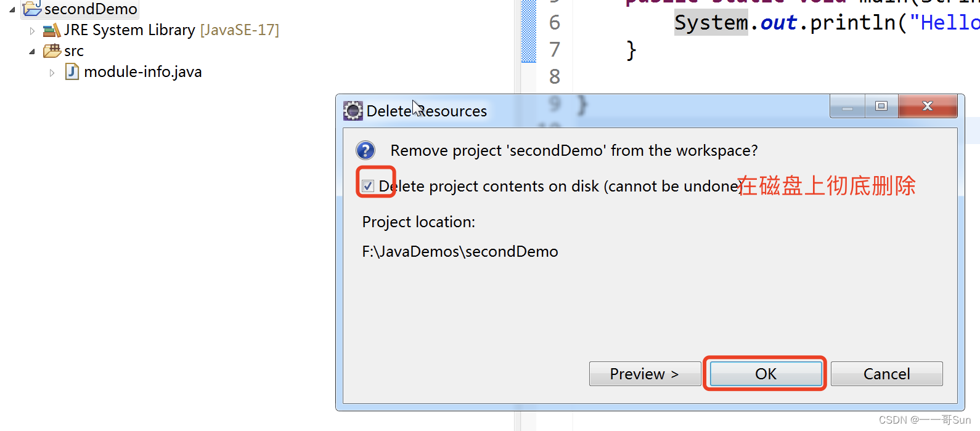Screen dimensions: 980x431
Task: Confirm deletion with the OK button
Action: (x=766, y=374)
